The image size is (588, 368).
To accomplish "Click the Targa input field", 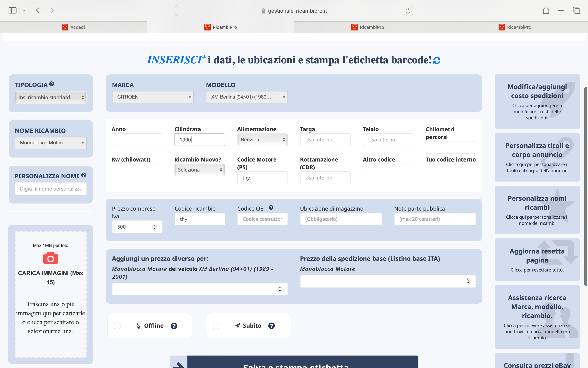I will click(325, 139).
